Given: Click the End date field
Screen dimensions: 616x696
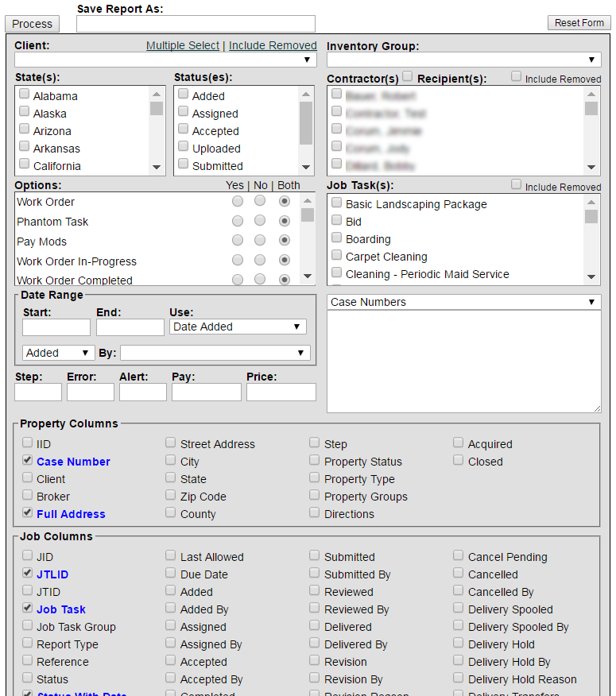Looking at the screenshot, I should (130, 327).
